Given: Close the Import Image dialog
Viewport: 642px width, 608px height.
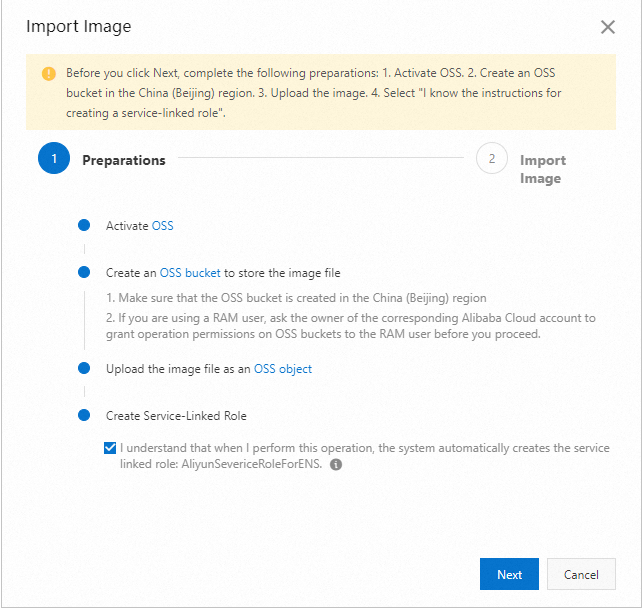Looking at the screenshot, I should click(x=607, y=27).
